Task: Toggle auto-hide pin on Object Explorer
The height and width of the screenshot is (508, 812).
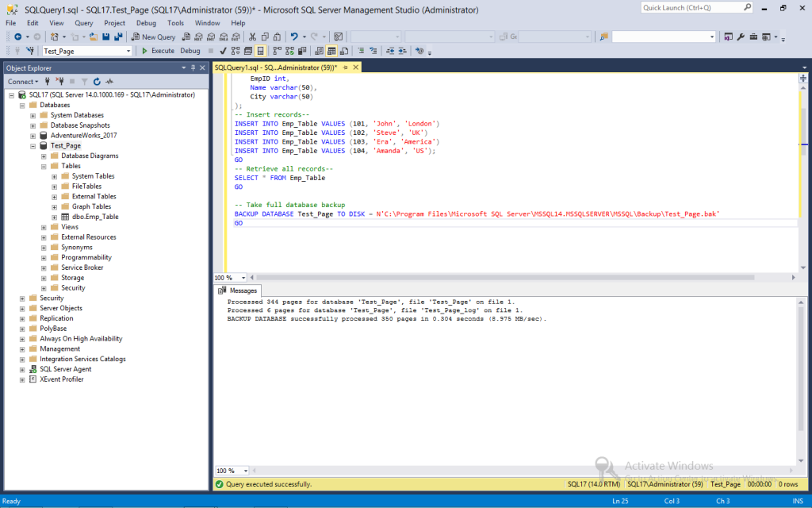Action: tap(191, 67)
